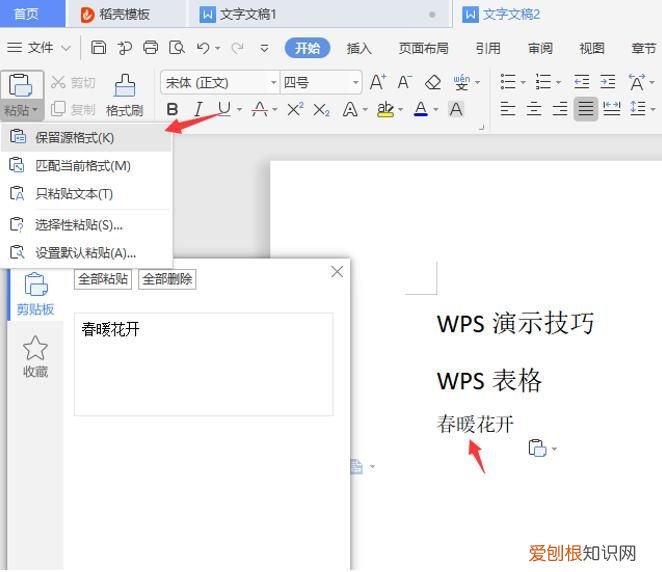The height and width of the screenshot is (572, 662).
Task: Align text left
Action: 507,109
